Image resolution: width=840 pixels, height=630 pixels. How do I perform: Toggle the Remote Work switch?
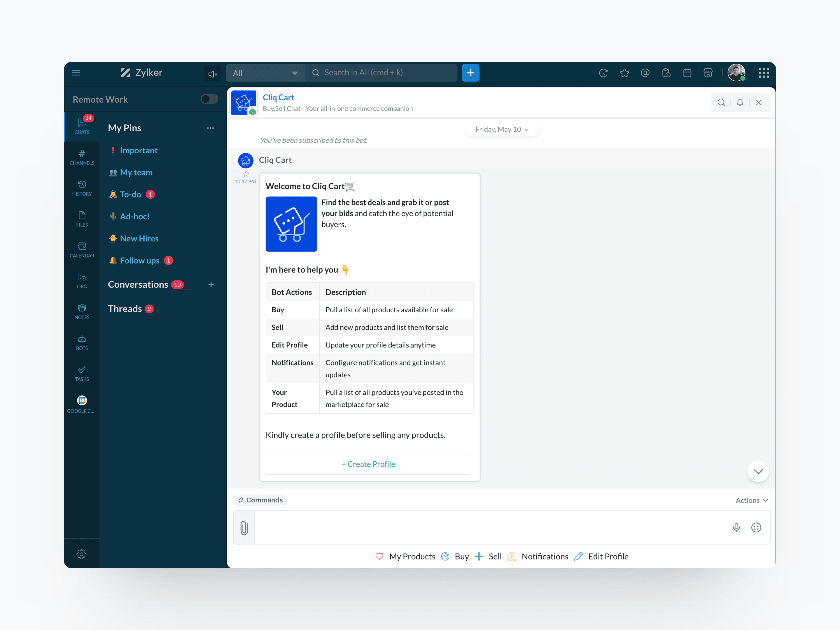click(209, 99)
